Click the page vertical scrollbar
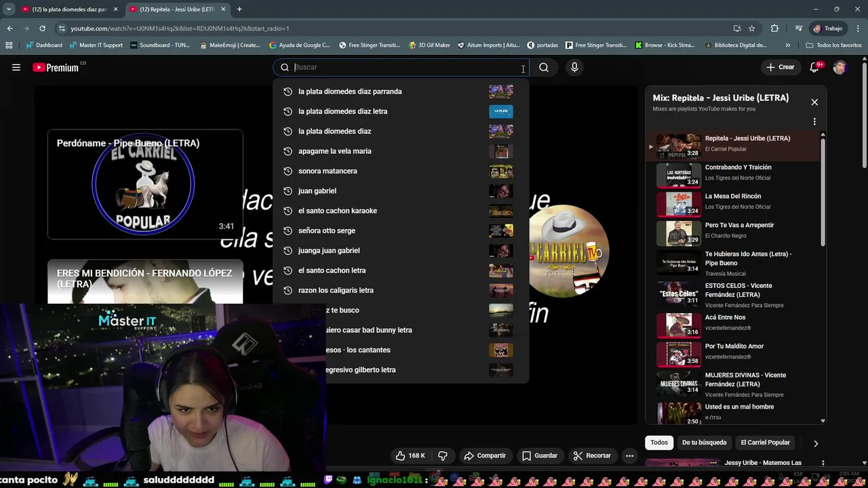868x488 pixels. coord(865,115)
